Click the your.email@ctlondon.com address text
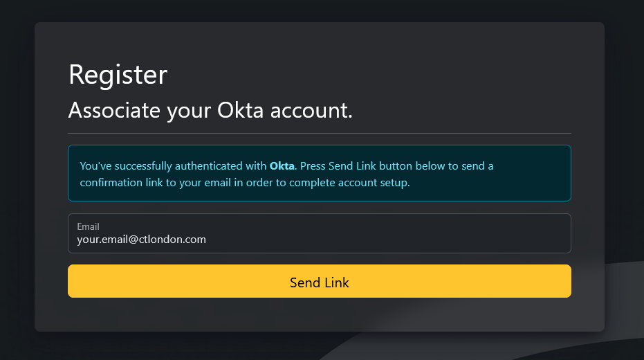The image size is (644, 360). coord(141,240)
